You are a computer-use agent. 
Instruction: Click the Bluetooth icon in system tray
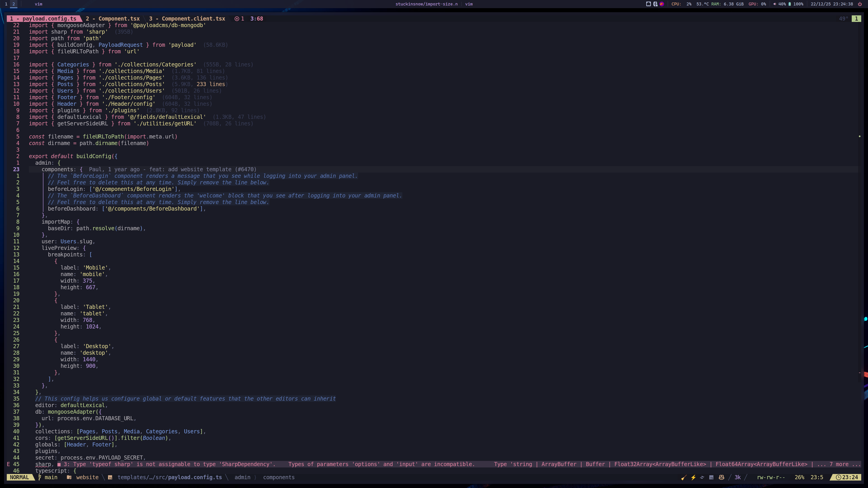655,4
